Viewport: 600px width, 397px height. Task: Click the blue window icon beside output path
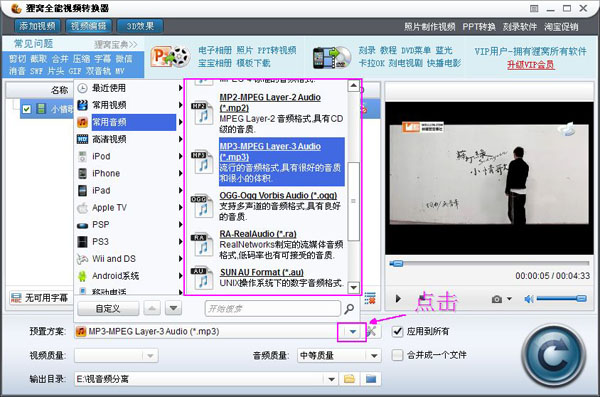[x=371, y=379]
